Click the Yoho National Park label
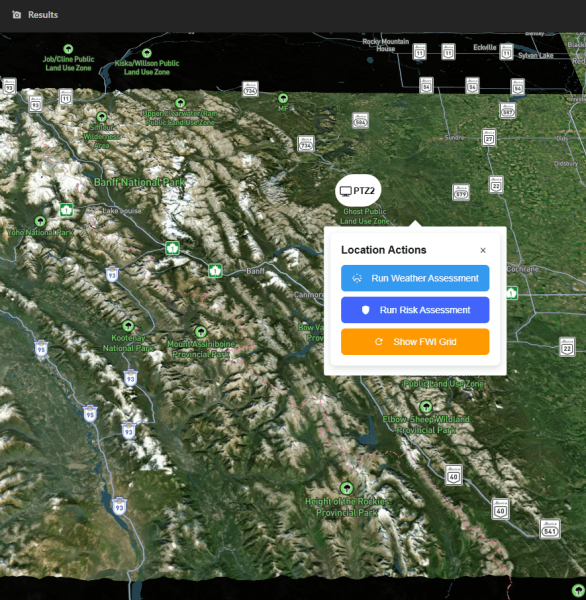Viewport: 586px width, 600px height. coord(40,232)
